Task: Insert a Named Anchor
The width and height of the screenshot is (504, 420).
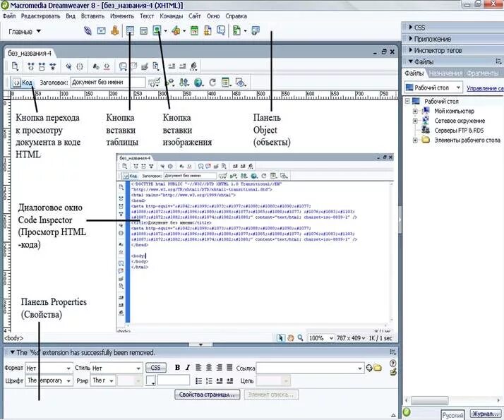Action: [x=115, y=31]
